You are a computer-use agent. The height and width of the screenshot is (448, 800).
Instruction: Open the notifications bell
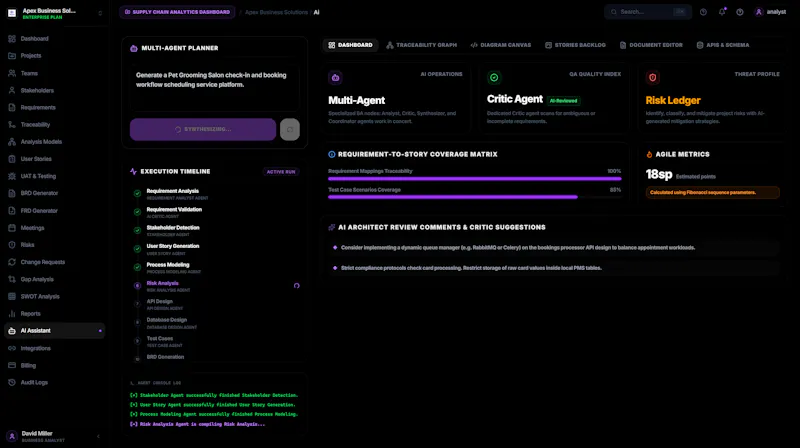(722, 12)
